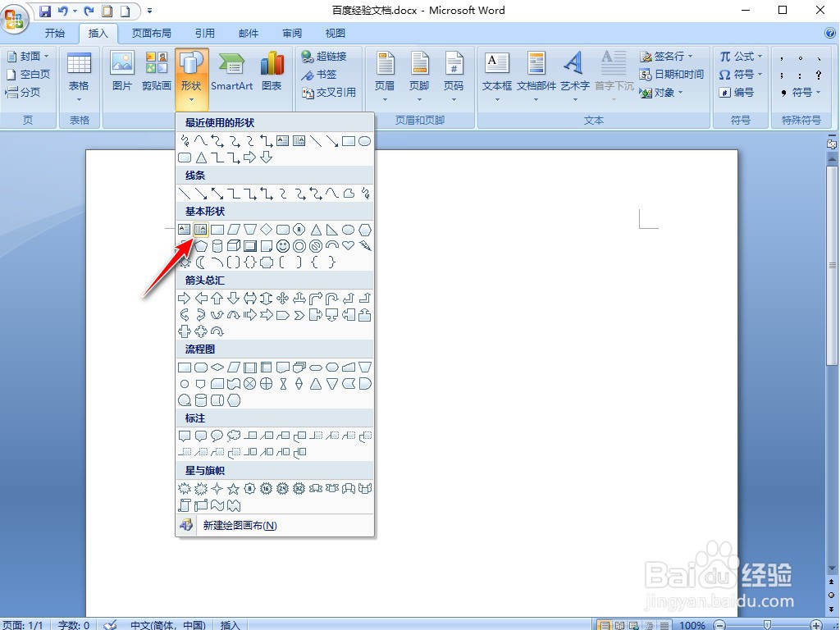
Task: Insert a hyperlink (超链接)
Action: point(323,57)
